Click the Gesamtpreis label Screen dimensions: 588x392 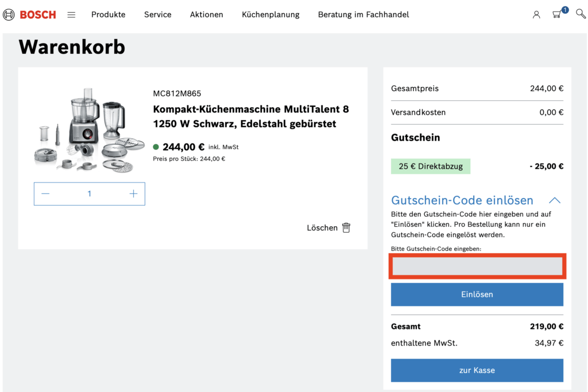pos(415,88)
